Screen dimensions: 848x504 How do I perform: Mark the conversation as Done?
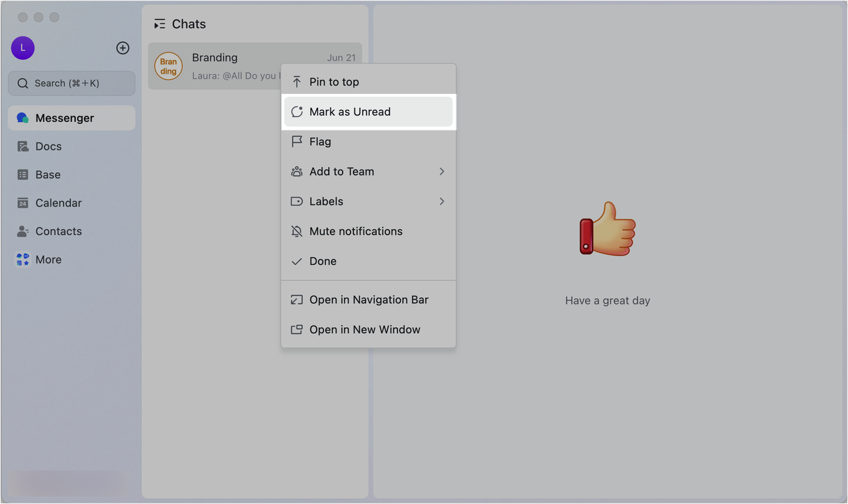(323, 261)
